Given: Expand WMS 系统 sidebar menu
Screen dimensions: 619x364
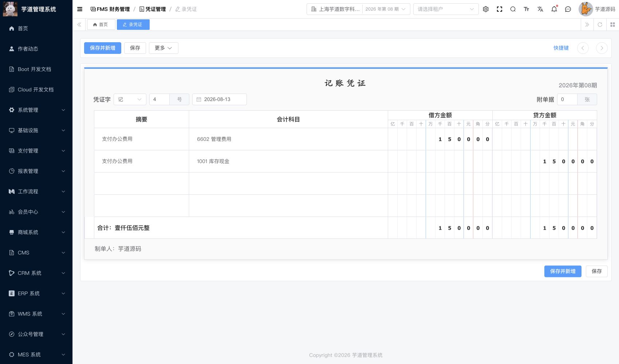Looking at the screenshot, I should [36, 314].
